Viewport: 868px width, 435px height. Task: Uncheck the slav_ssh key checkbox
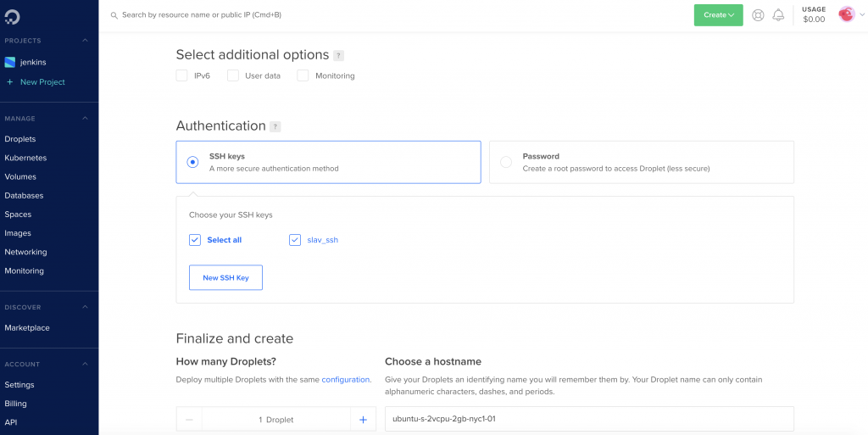(x=294, y=240)
